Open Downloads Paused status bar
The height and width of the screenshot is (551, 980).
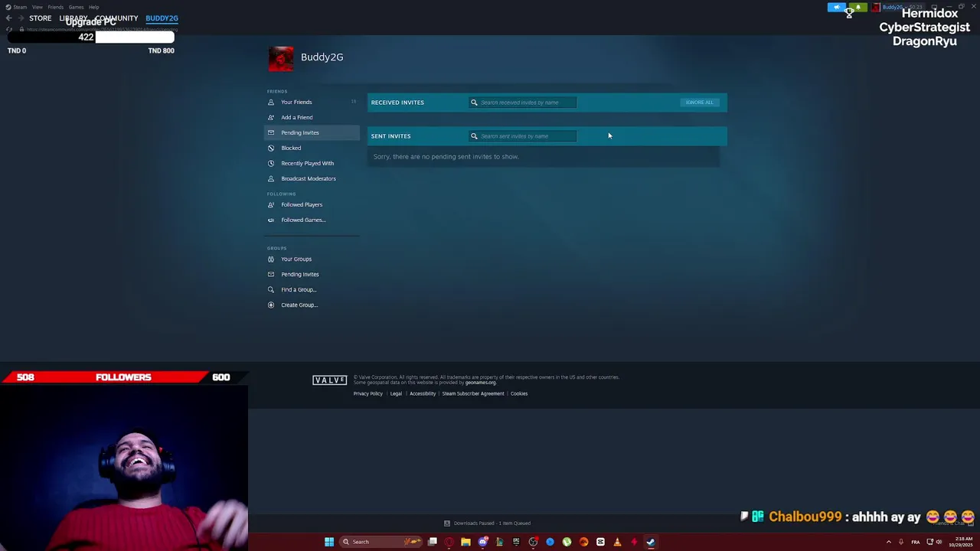(488, 523)
